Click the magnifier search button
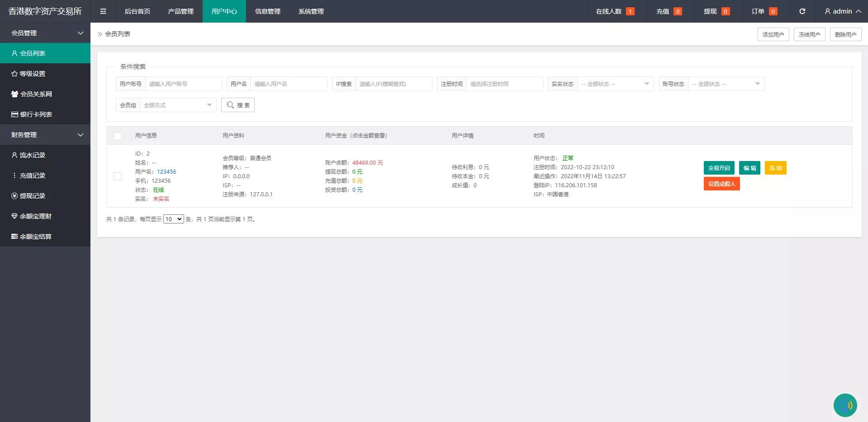868x422 pixels. pos(238,105)
